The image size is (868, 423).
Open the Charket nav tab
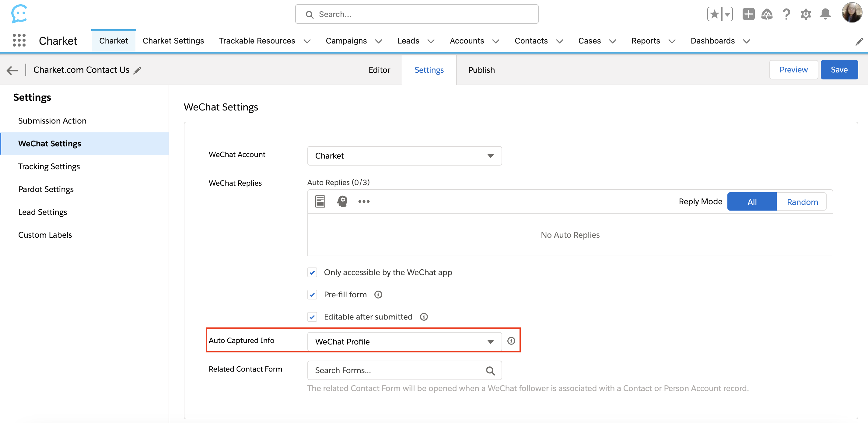[x=113, y=41]
